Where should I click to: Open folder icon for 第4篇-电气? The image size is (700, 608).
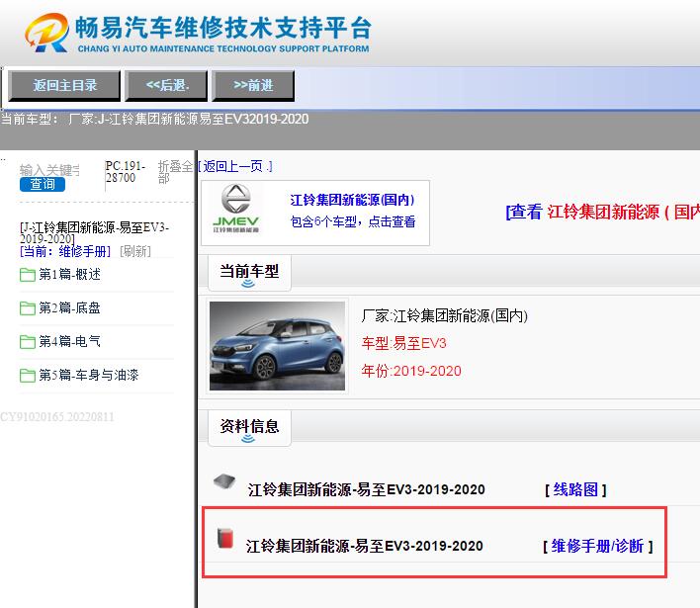pyautogui.click(x=28, y=341)
